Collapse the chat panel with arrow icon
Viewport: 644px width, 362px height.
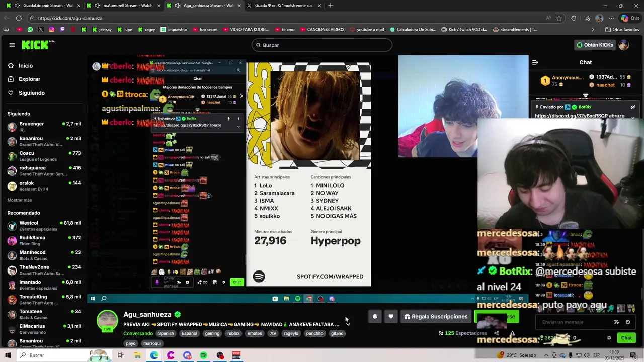click(x=535, y=62)
